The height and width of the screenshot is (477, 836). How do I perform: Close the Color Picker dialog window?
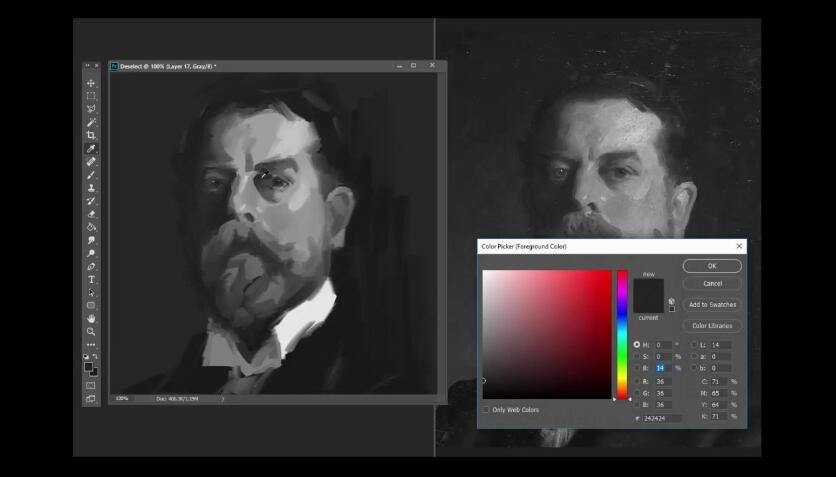point(739,246)
